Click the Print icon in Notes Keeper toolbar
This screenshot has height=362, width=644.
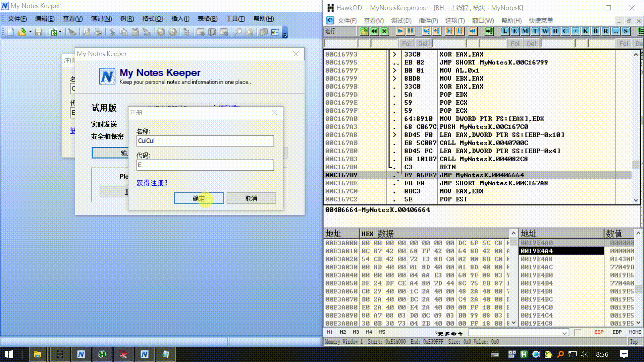(98, 32)
